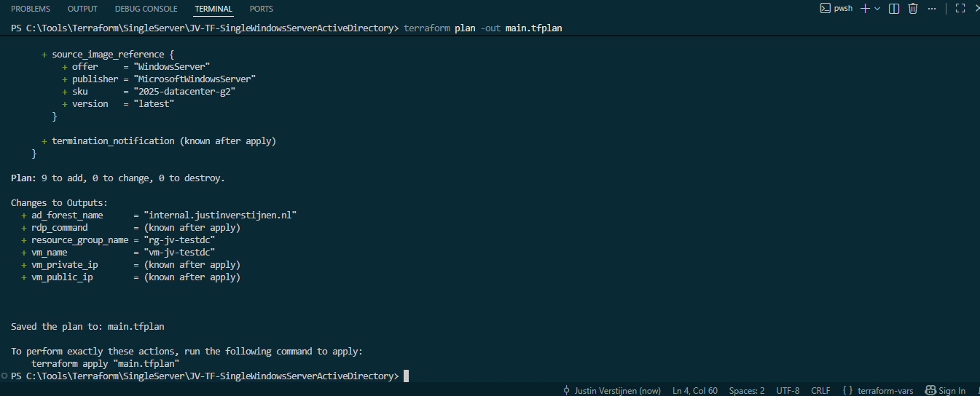Open the OUTPUT tab

click(x=82, y=9)
